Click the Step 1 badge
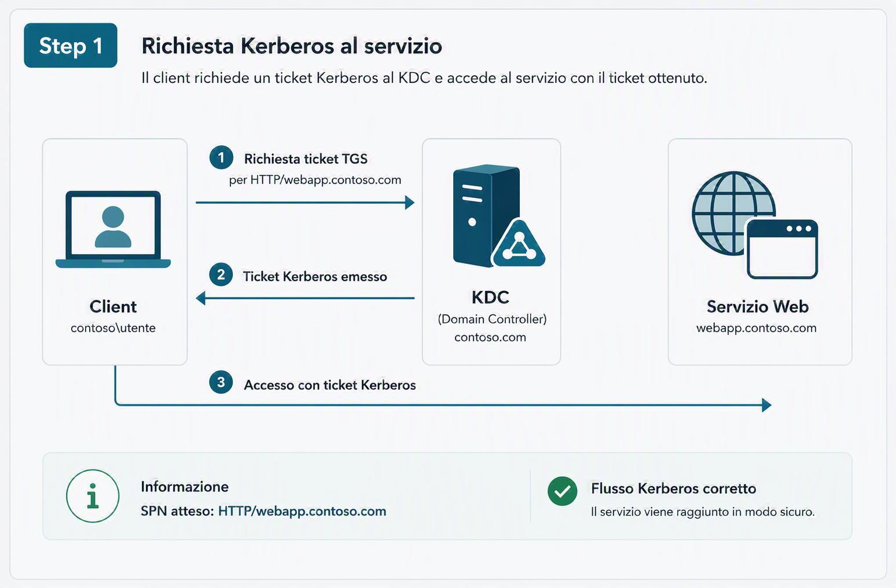The width and height of the screenshot is (896, 588). (71, 46)
